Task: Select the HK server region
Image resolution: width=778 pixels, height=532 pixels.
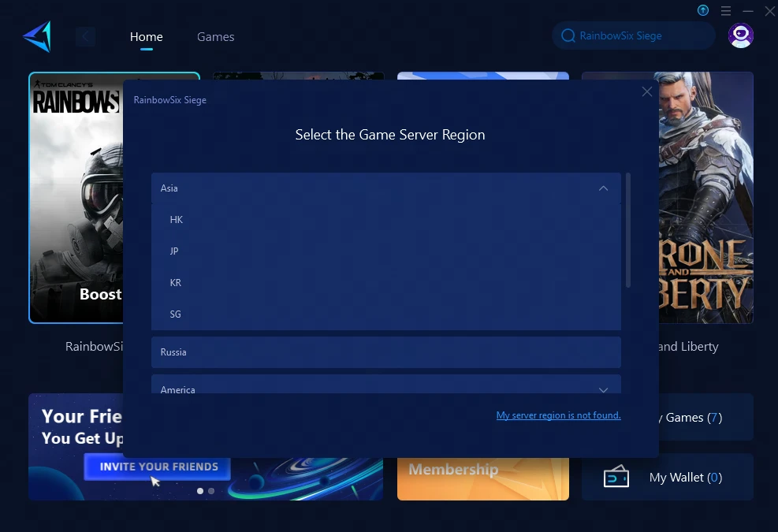Action: [x=176, y=219]
